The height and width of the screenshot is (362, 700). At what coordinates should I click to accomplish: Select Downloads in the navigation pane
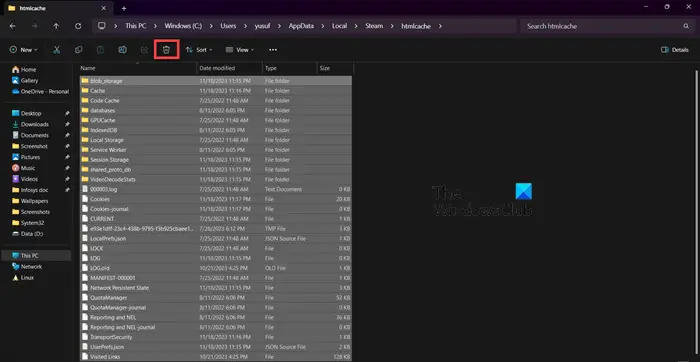(35, 124)
